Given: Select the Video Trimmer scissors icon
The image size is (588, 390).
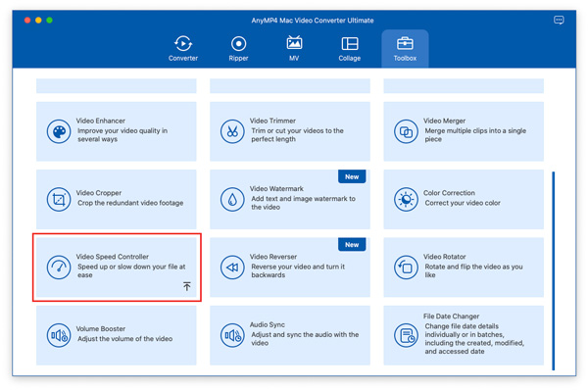Looking at the screenshot, I should (232, 131).
